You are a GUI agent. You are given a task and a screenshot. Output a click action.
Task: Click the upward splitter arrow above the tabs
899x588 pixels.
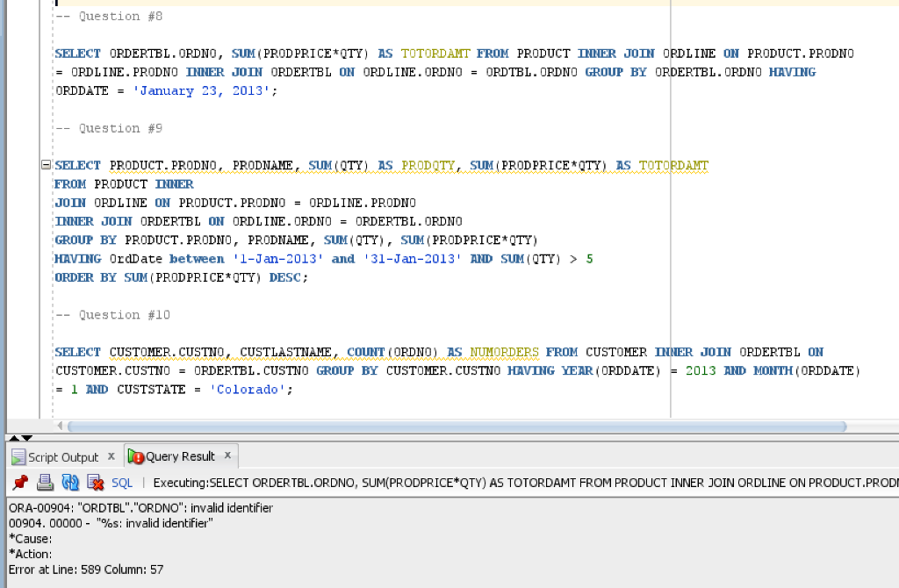[14, 438]
